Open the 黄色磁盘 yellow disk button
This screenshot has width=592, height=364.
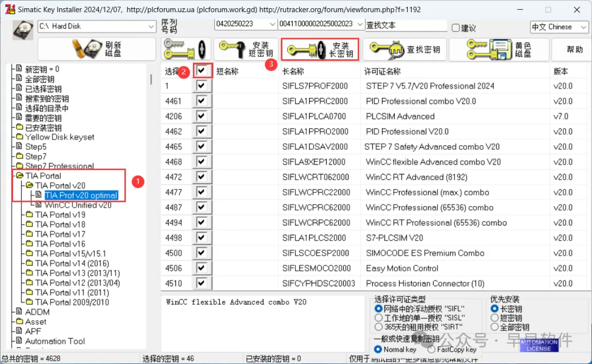499,49
